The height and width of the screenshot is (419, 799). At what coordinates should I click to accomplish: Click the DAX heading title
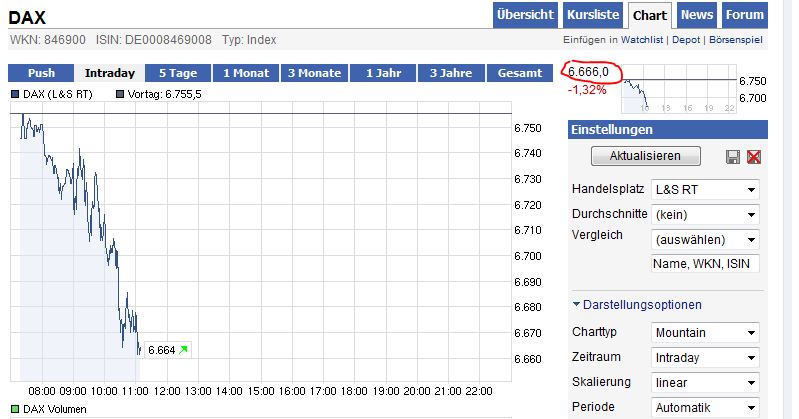coord(27,18)
